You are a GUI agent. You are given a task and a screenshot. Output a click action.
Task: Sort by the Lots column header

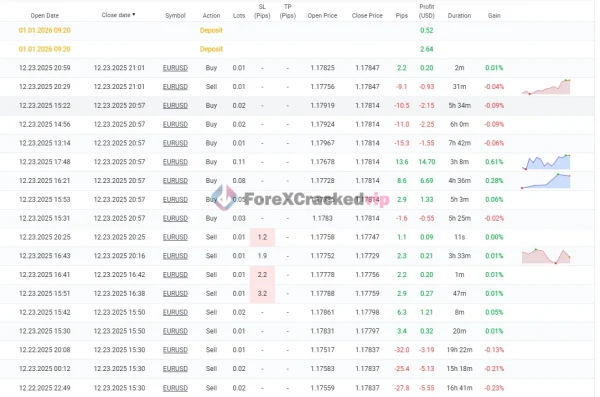(239, 16)
